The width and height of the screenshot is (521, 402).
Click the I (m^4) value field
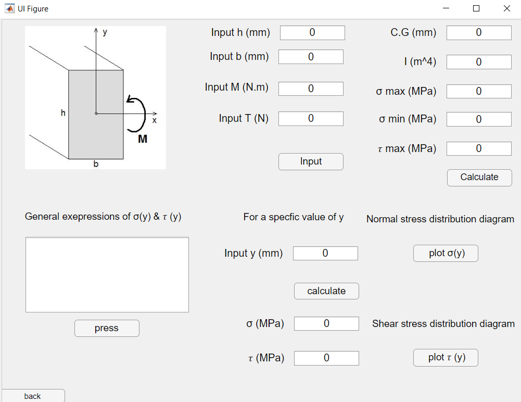pyautogui.click(x=479, y=62)
